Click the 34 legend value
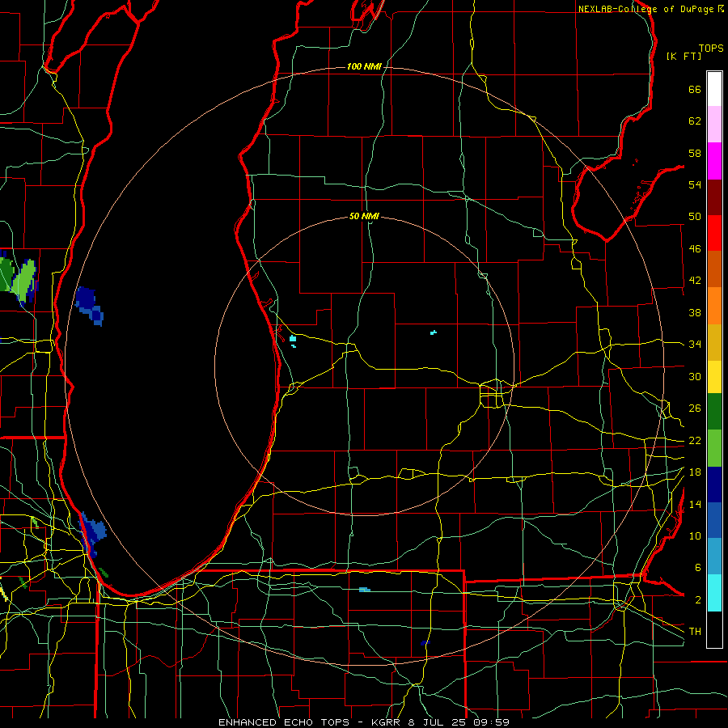This screenshot has height=728, width=728. 695,345
